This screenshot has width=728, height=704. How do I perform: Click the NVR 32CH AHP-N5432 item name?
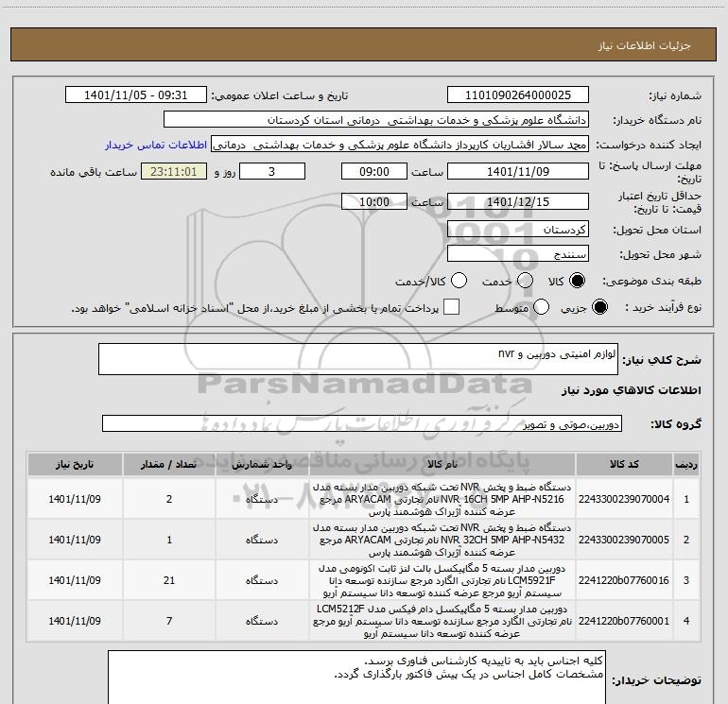pyautogui.click(x=442, y=540)
